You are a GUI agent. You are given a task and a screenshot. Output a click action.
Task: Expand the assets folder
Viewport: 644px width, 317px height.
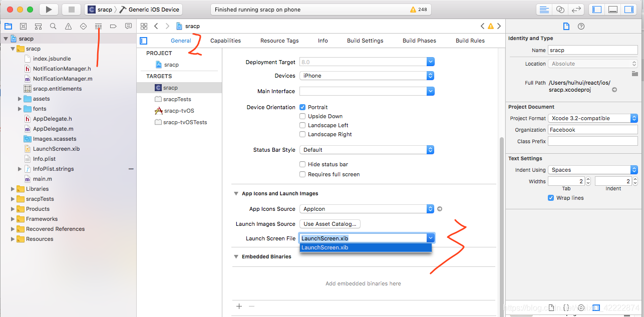click(20, 99)
